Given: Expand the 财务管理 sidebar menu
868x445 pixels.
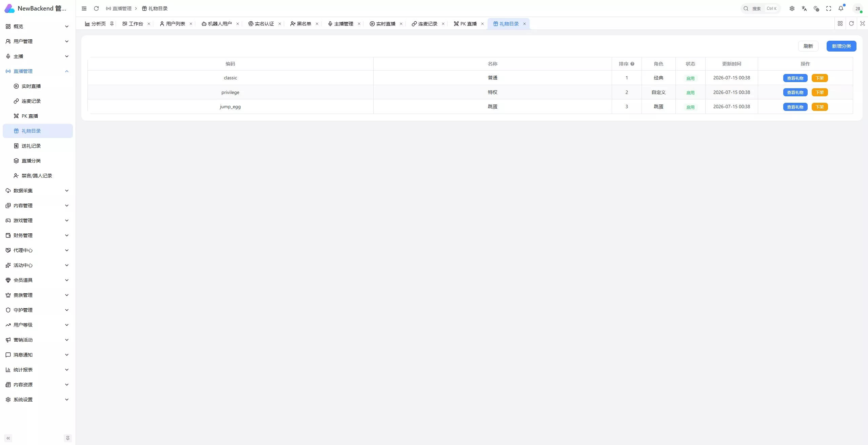Looking at the screenshot, I should pyautogui.click(x=38, y=235).
